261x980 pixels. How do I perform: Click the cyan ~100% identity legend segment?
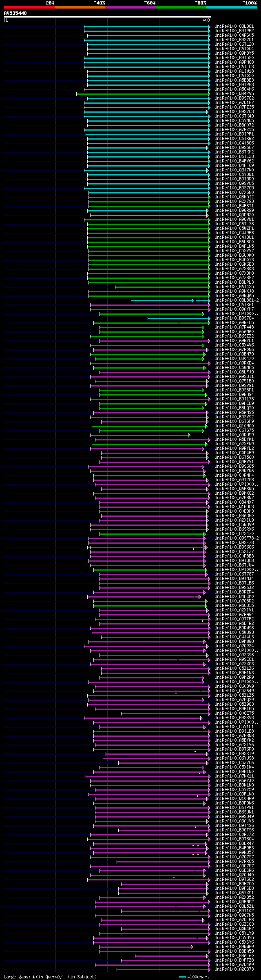coord(232,7)
